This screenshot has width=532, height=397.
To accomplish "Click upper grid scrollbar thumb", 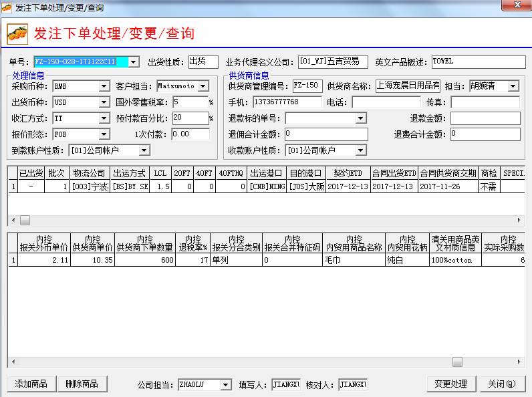I will click(x=25, y=220).
